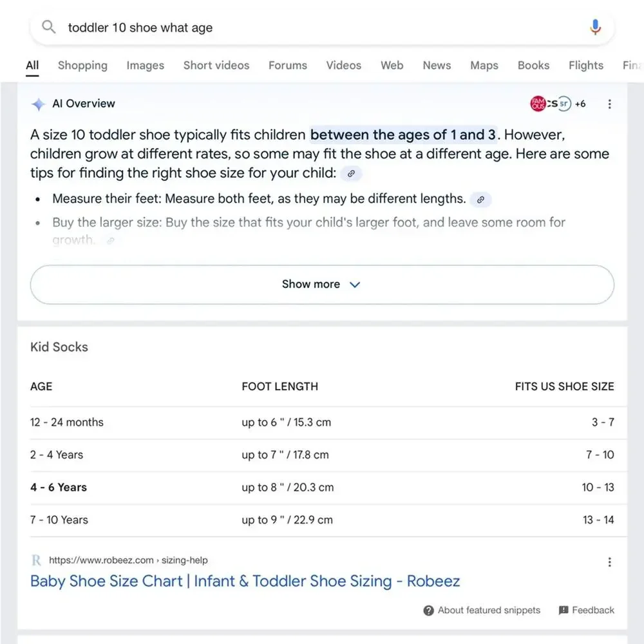Expand the AI Overview with Show more
The width and height of the screenshot is (644, 644).
(x=322, y=285)
